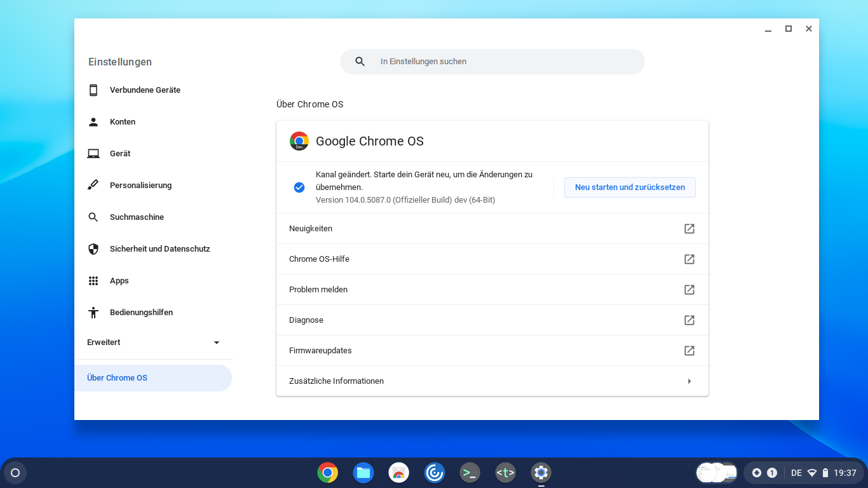
Task: Launch Chrome browser from the shelf
Action: [x=328, y=473]
